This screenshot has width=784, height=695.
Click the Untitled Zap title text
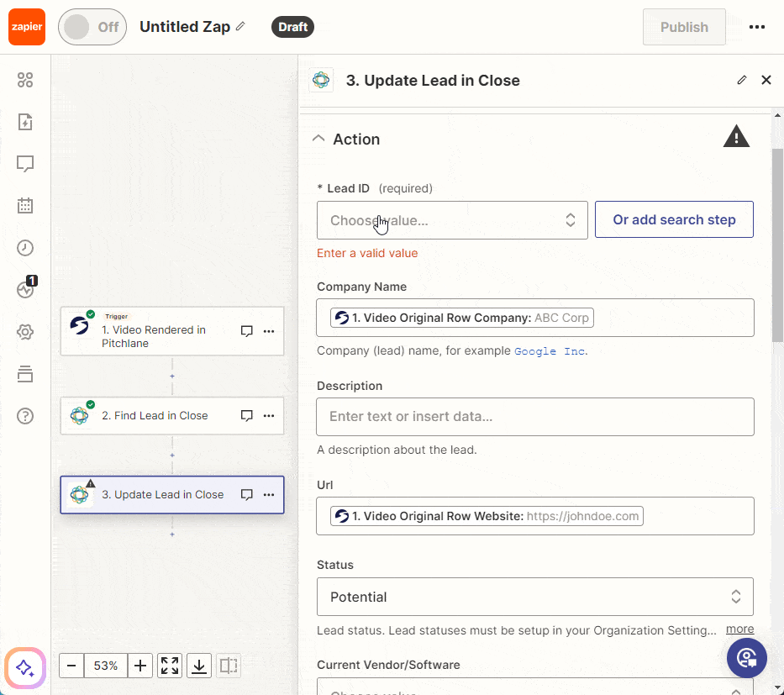[x=185, y=27]
